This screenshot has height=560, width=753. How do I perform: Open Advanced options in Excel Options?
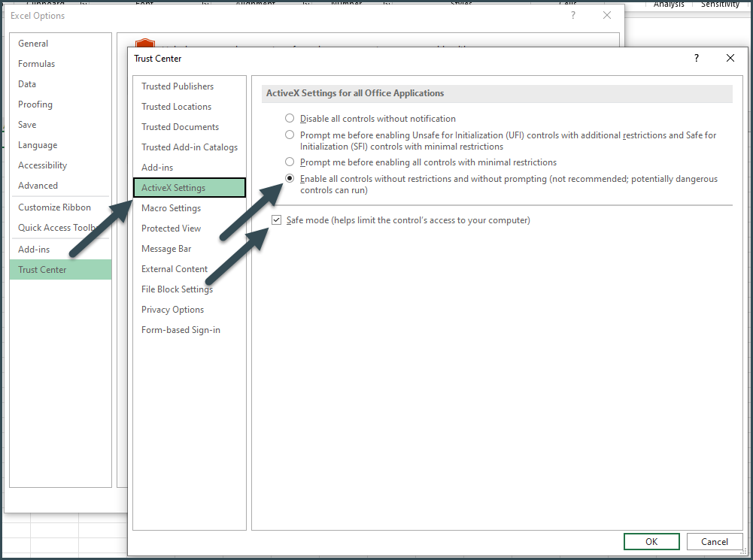(x=38, y=185)
